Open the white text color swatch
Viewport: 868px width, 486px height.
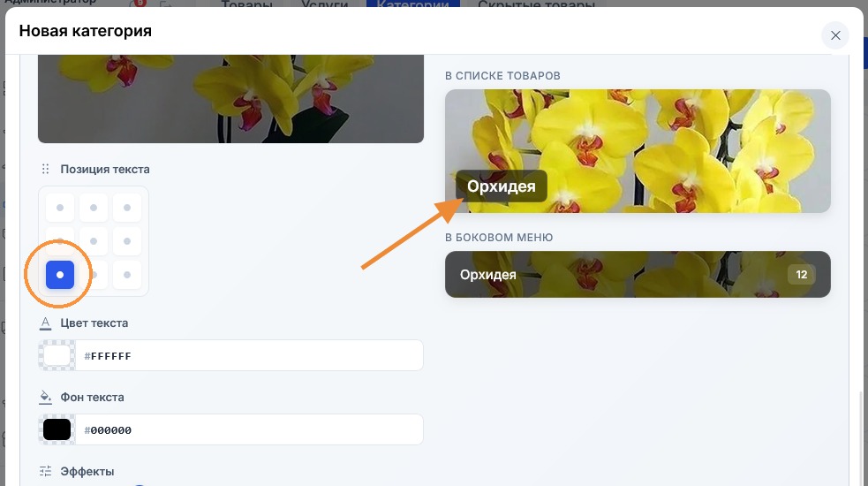tap(57, 355)
